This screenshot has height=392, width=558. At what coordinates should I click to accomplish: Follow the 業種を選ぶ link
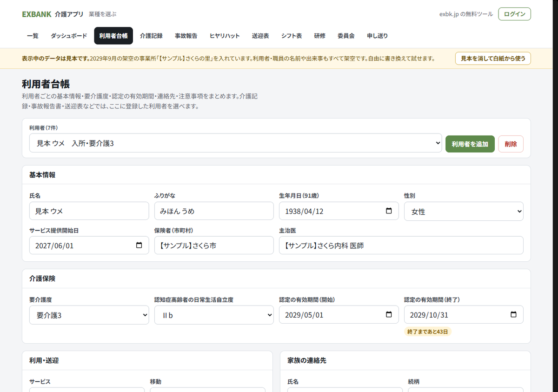(103, 14)
